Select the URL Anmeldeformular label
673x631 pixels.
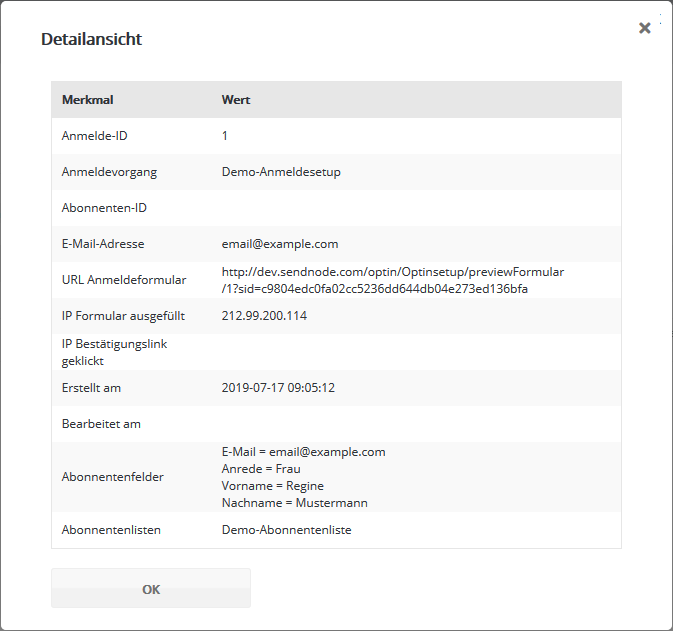[124, 280]
